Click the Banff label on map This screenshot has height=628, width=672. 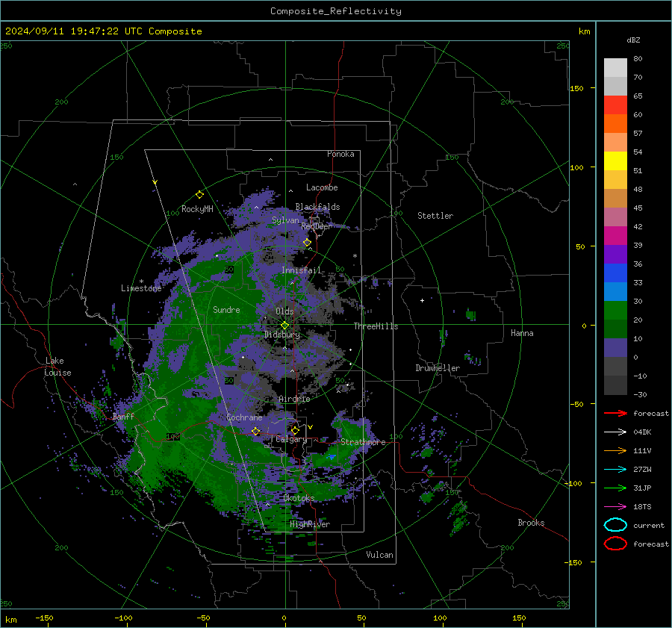click(123, 416)
